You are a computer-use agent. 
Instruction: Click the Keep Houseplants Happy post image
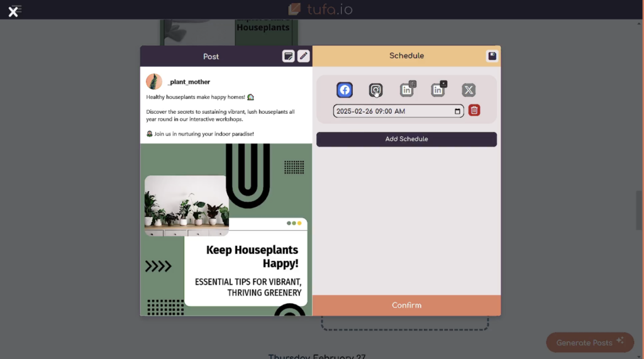tap(226, 229)
